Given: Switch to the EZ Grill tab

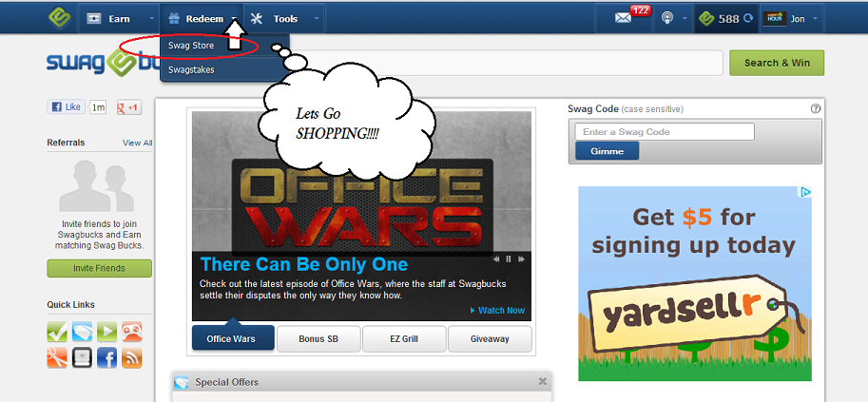Looking at the screenshot, I should (x=404, y=338).
